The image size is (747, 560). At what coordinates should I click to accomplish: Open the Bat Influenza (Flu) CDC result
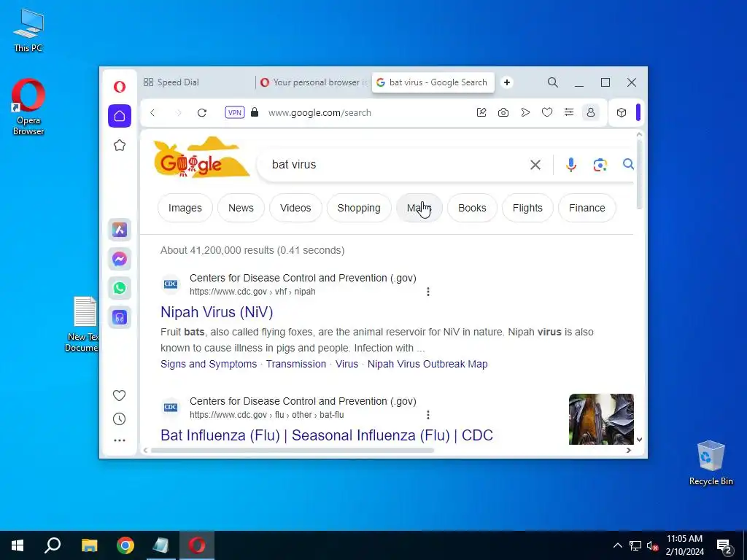pyautogui.click(x=327, y=435)
